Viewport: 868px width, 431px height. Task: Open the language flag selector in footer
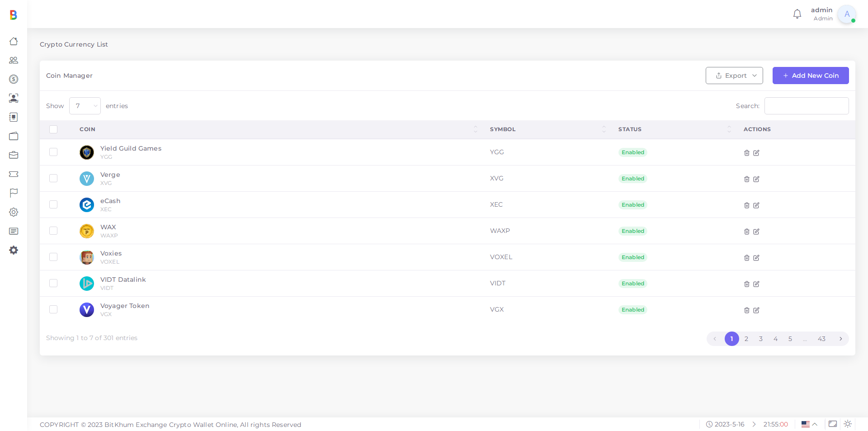[809, 424]
